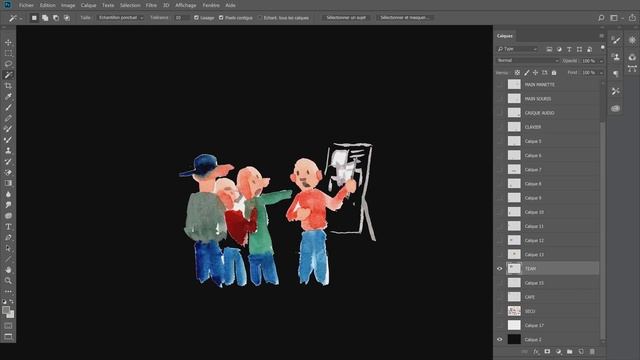Select the Lasso tool

pos(8,64)
